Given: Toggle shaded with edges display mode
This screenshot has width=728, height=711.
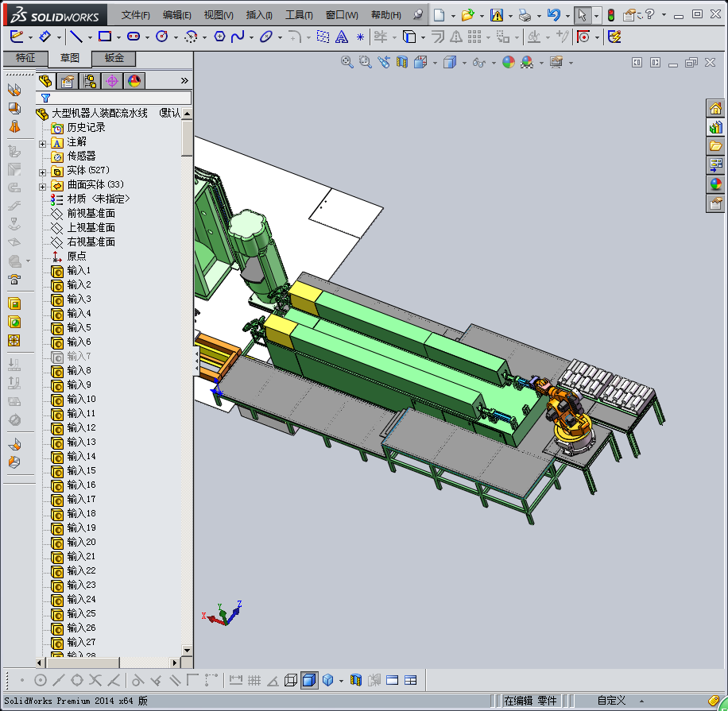Looking at the screenshot, I should click(x=309, y=680).
